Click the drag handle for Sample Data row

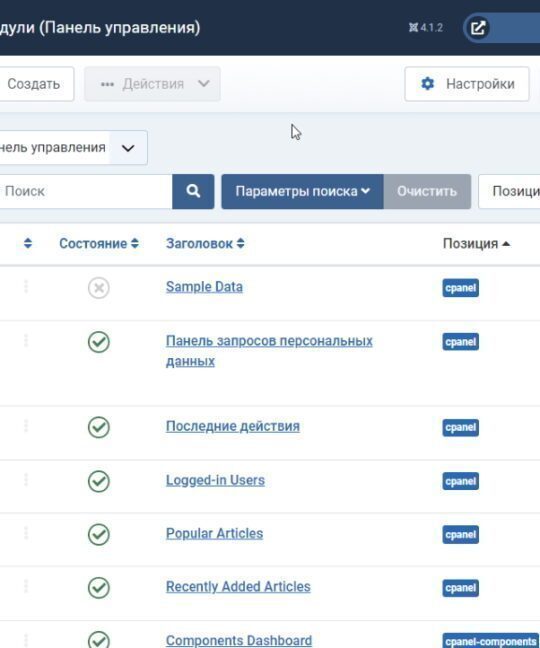(26, 286)
